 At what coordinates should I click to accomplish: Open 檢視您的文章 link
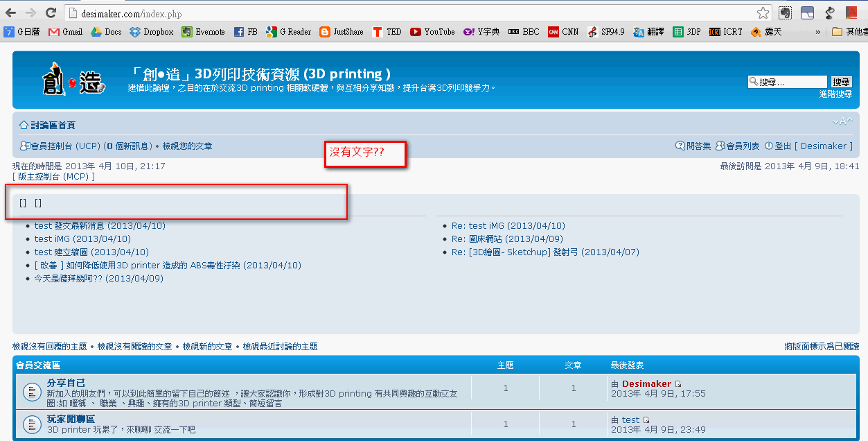tap(187, 146)
